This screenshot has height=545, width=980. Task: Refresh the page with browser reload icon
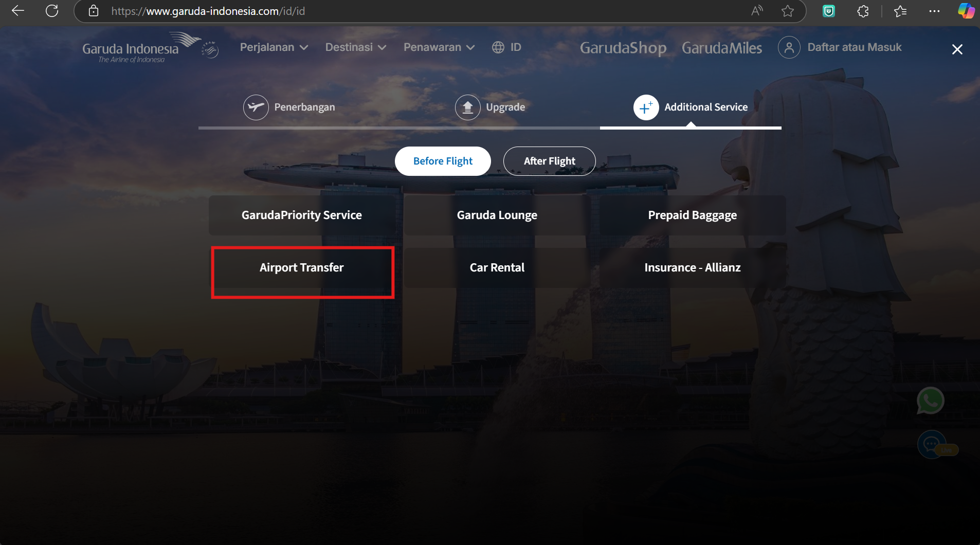52,11
